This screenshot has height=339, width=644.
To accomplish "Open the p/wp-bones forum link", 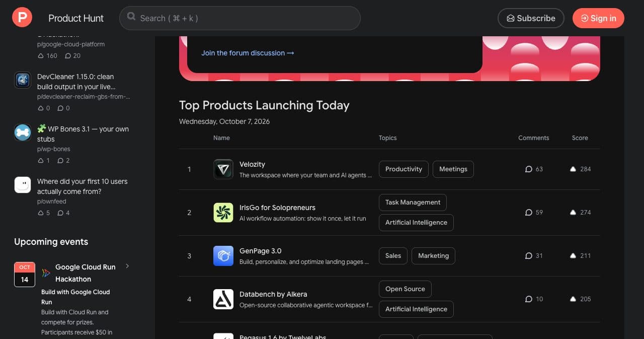I will tap(54, 149).
